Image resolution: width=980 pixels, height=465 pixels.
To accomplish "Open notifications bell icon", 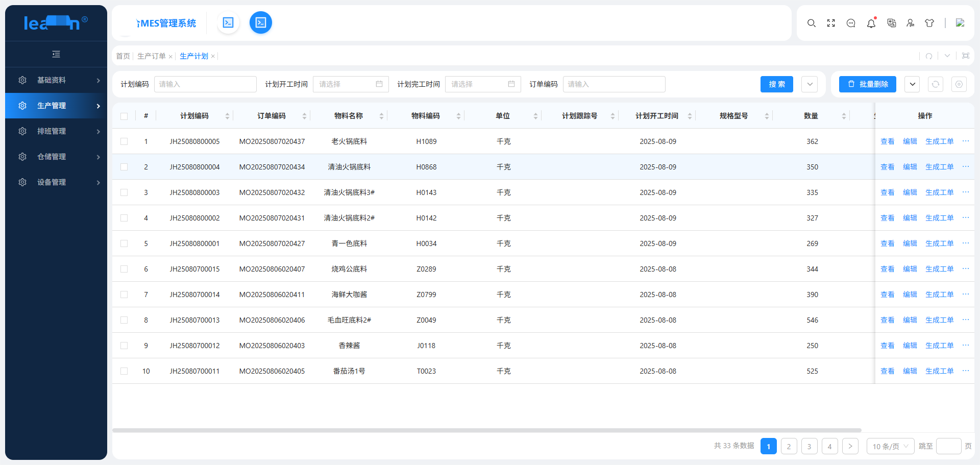I will (x=871, y=23).
